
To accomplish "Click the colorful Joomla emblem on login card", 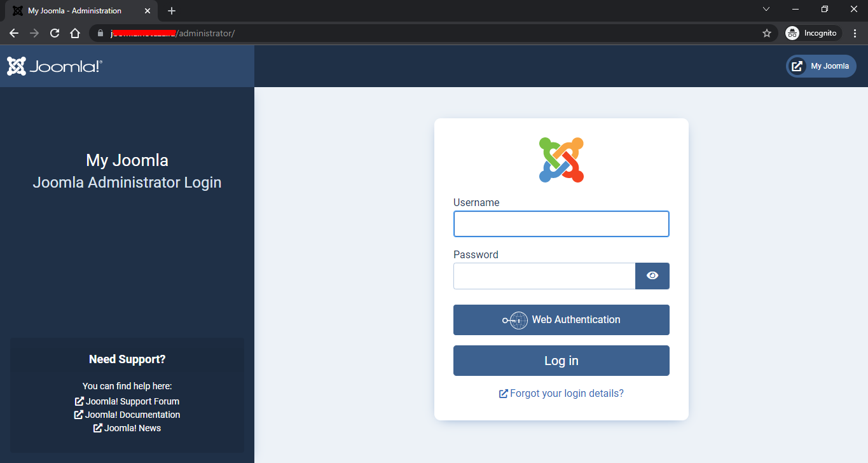I will [x=561, y=160].
